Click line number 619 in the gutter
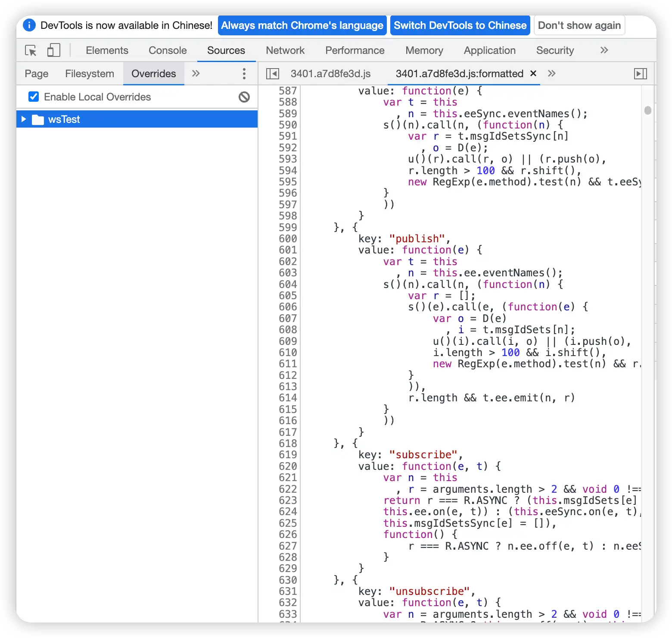The image size is (672, 638). point(288,455)
